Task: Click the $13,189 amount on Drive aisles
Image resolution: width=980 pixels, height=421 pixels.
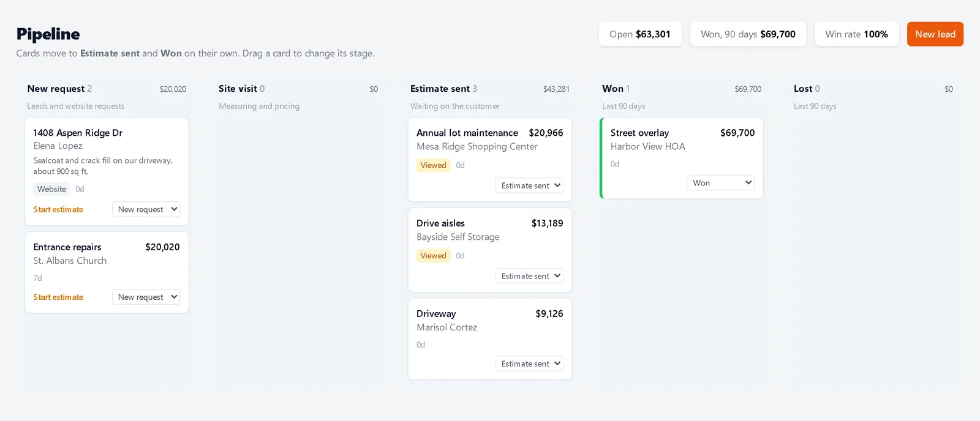Action: point(547,223)
